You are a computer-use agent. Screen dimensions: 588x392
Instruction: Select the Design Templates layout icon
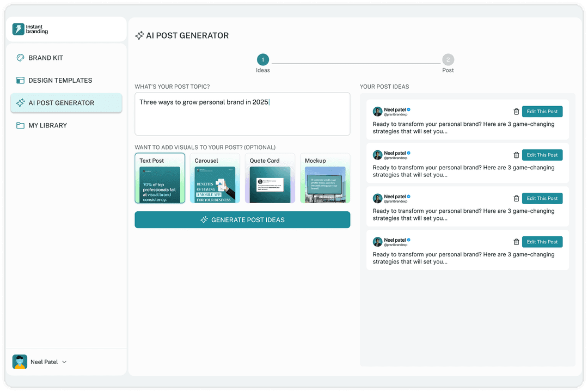(20, 80)
